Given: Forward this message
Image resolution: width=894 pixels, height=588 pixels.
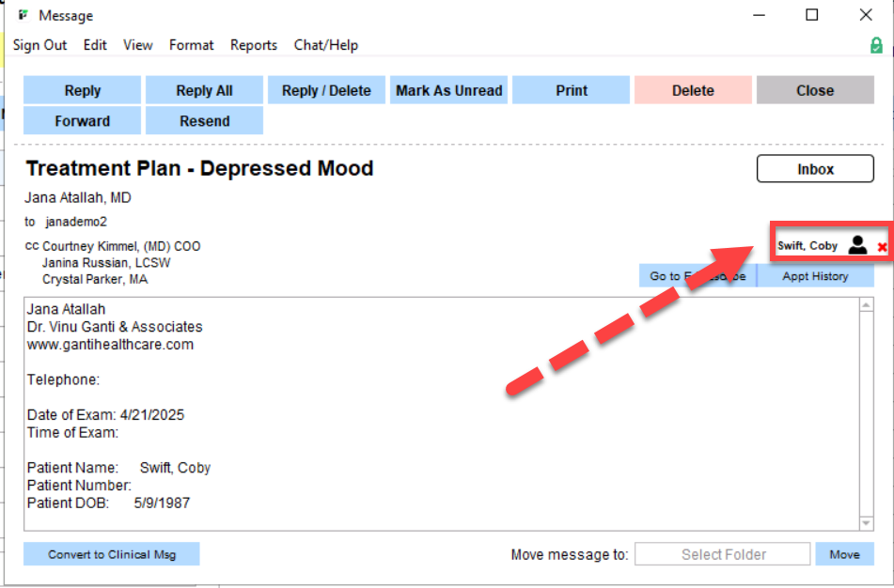Looking at the screenshot, I should pyautogui.click(x=82, y=121).
